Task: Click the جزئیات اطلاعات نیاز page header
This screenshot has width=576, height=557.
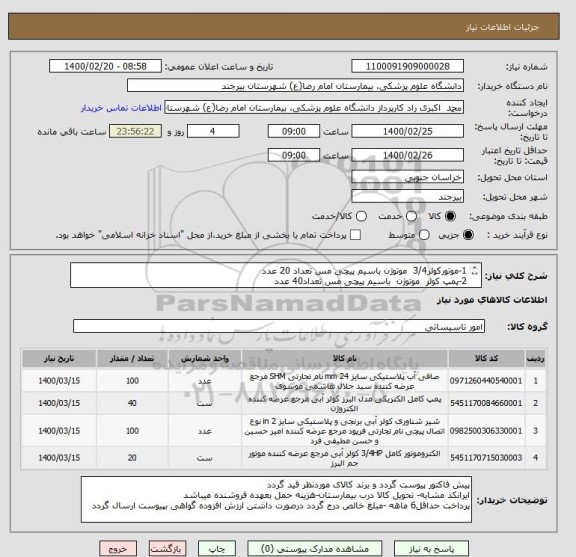Action: click(502, 27)
